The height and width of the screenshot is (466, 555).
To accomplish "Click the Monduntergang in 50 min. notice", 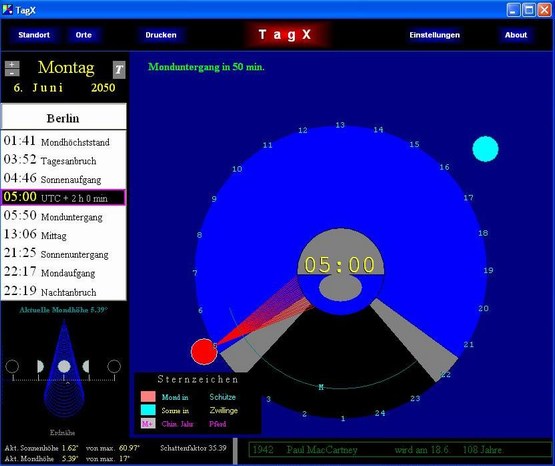I will pos(206,67).
